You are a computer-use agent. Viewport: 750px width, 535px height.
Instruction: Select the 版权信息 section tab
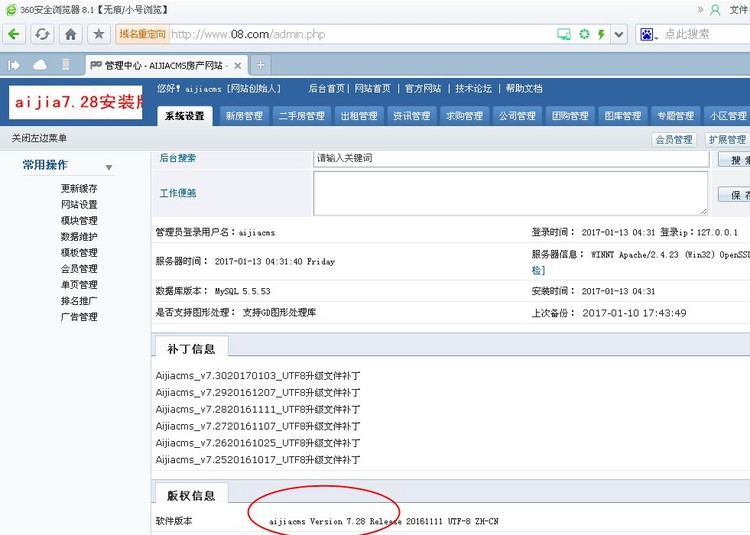pos(191,495)
